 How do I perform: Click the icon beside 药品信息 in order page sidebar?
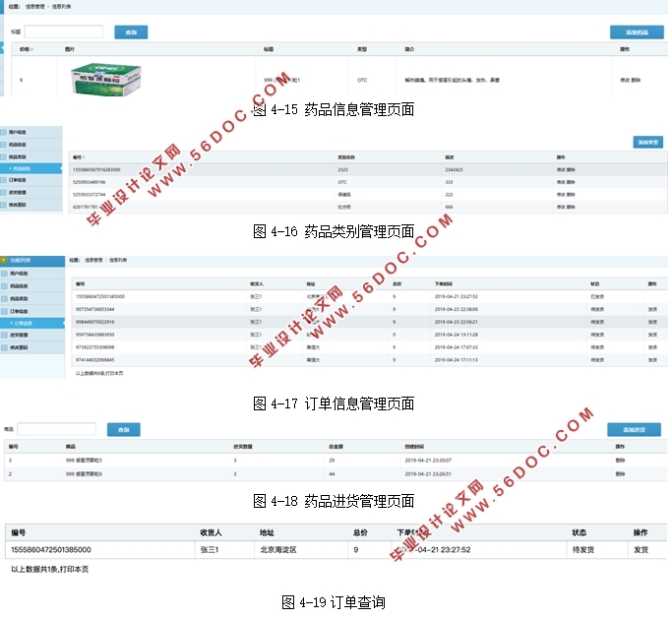pos(5,285)
